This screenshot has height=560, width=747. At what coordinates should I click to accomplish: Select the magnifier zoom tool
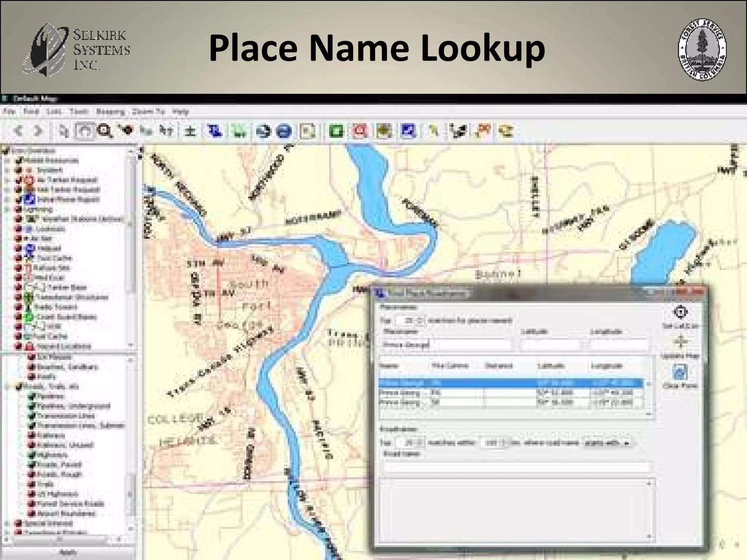pyautogui.click(x=105, y=131)
